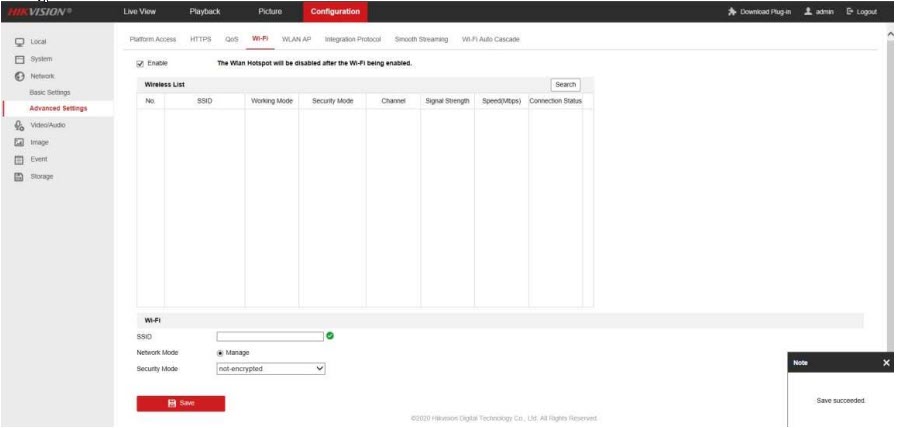The height and width of the screenshot is (428, 906).
Task: Click the Network globe icon
Action: (18, 76)
